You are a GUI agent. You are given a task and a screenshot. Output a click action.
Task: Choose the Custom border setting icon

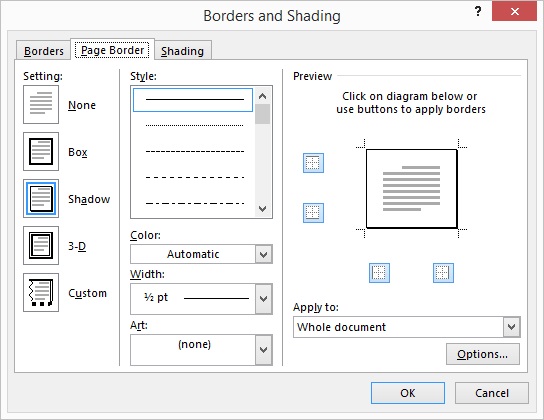point(41,292)
